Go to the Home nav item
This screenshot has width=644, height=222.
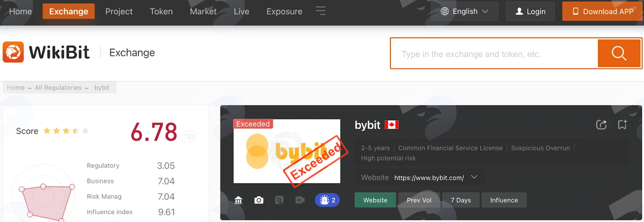(x=21, y=11)
